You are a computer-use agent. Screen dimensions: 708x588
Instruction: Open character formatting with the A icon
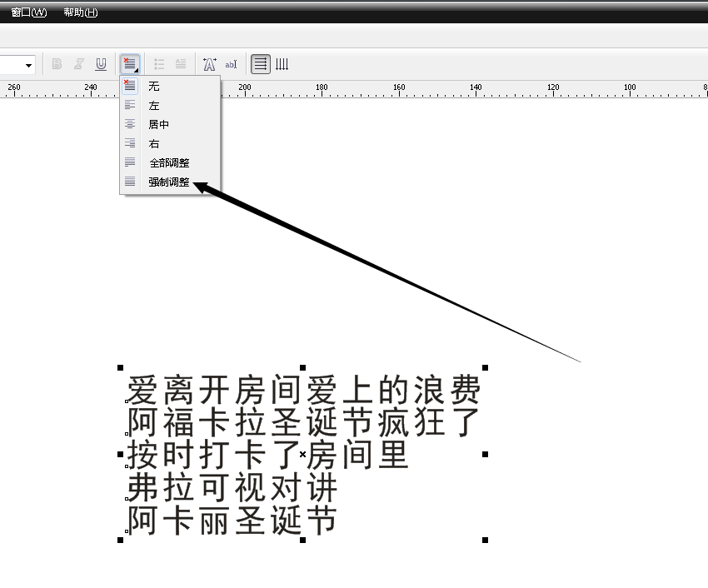210,64
